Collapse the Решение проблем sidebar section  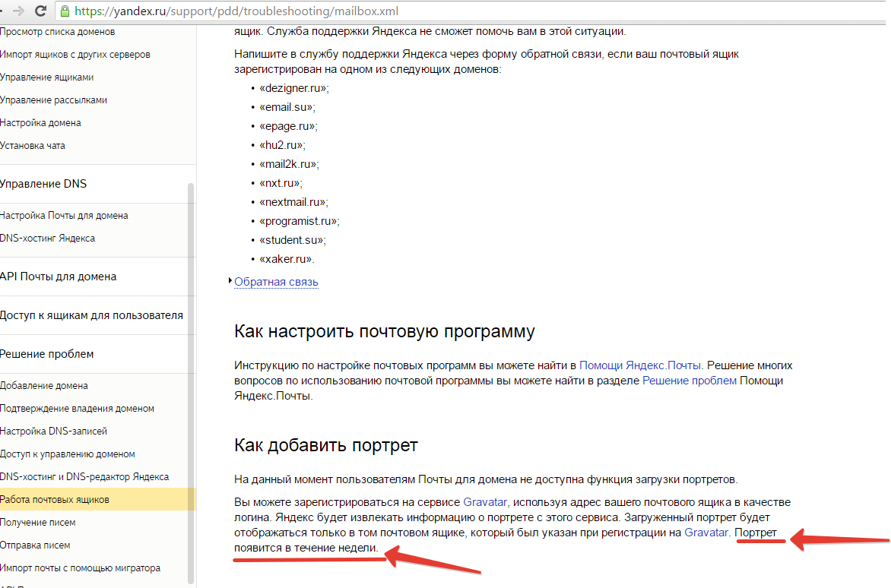46,354
